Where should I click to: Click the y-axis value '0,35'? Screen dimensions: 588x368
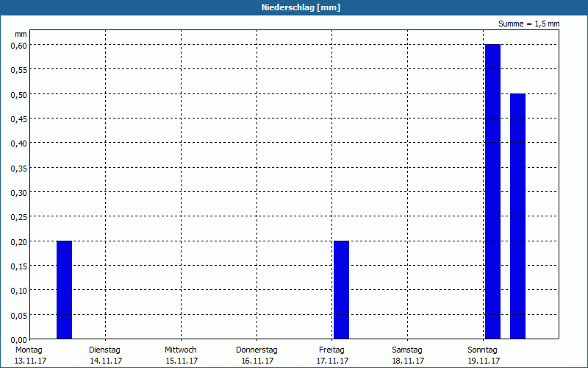pos(19,169)
